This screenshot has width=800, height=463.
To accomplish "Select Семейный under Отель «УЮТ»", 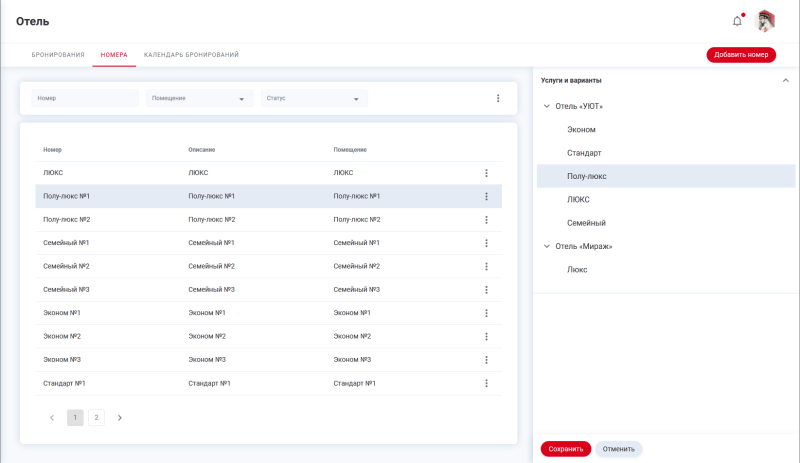I will tap(586, 223).
